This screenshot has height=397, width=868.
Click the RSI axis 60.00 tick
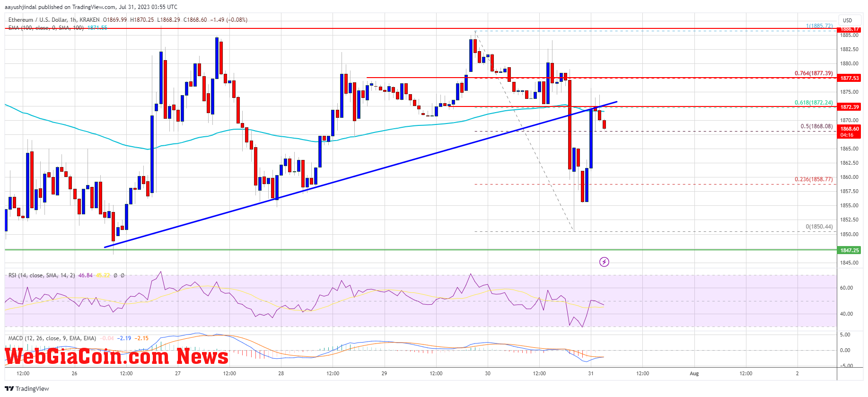(846, 288)
